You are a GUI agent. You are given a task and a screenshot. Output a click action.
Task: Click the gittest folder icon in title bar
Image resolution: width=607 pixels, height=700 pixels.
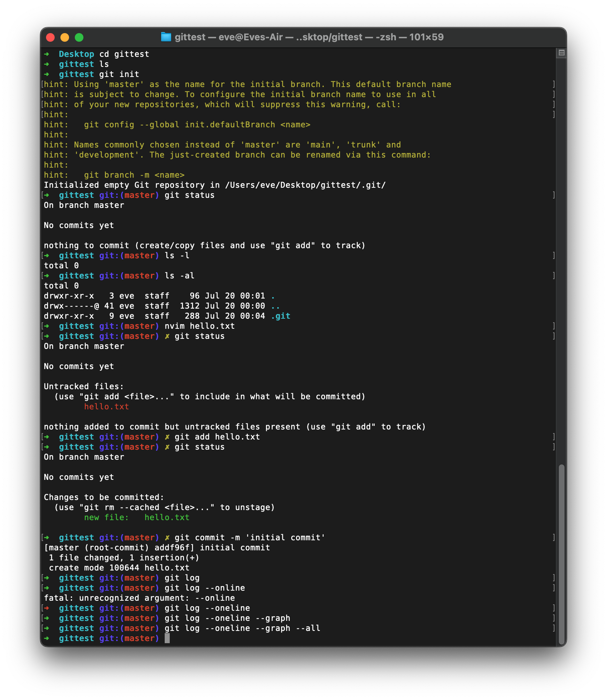coord(166,37)
